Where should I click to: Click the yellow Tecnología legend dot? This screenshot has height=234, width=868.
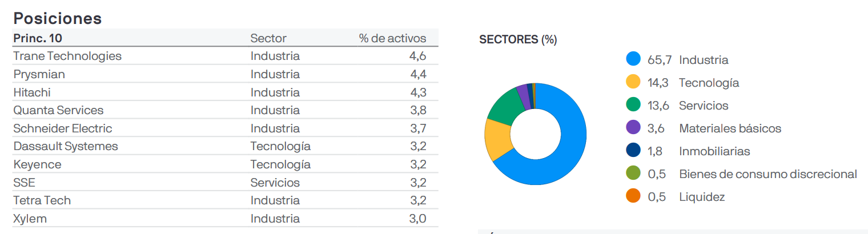pos(633,82)
